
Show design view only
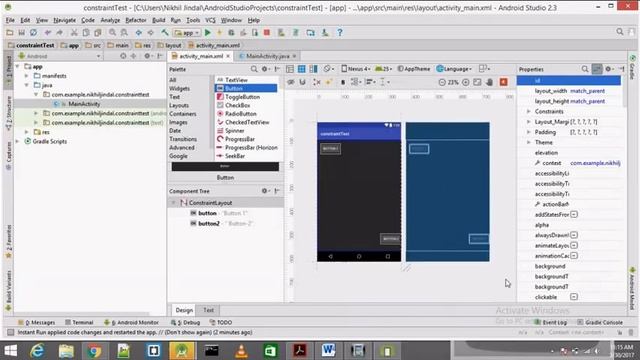[290, 69]
